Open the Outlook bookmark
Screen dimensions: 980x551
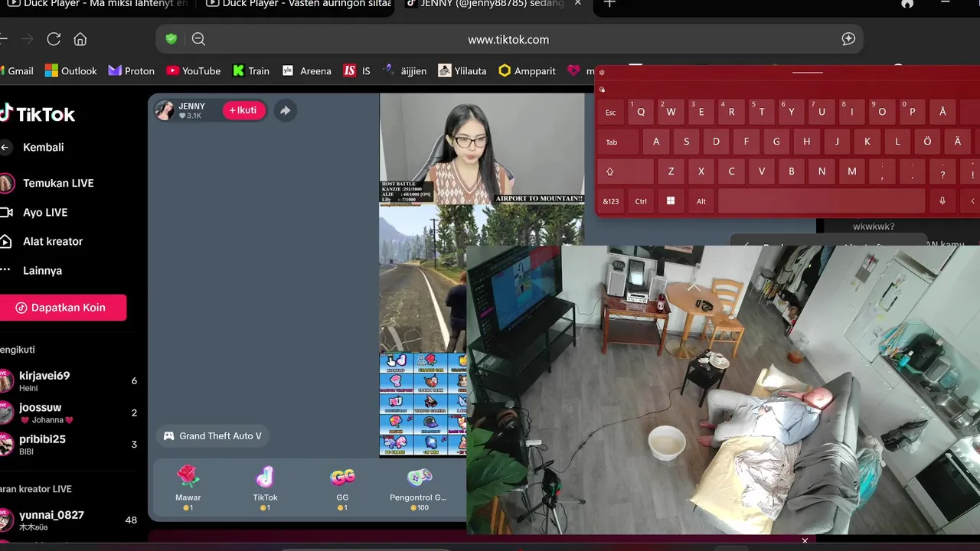point(71,70)
